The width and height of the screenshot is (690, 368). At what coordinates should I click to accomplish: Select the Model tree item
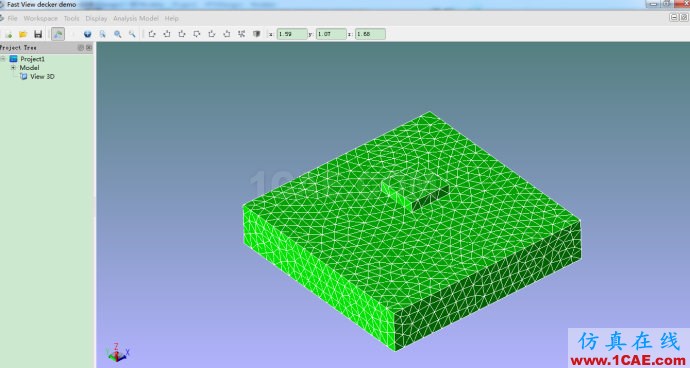click(x=29, y=68)
